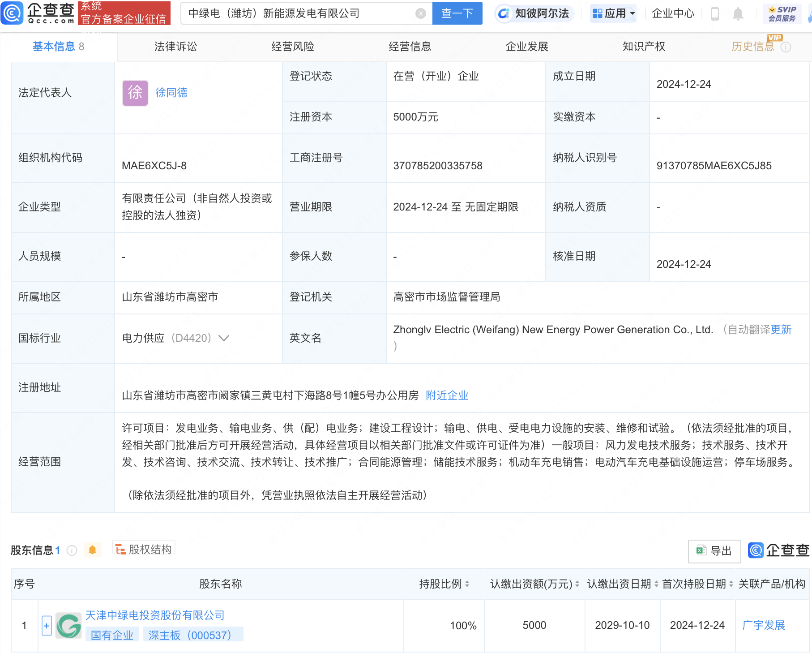Expand the 电力供应 D4420 industry chevron

click(223, 339)
